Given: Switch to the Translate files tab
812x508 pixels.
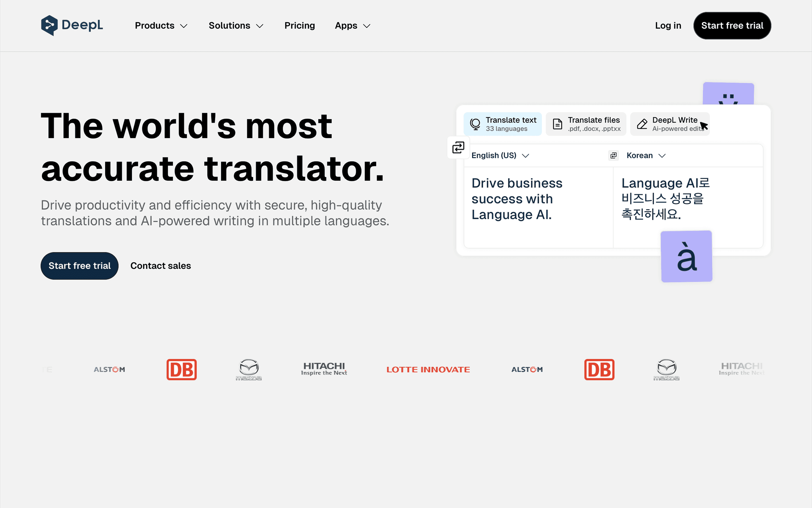Looking at the screenshot, I should [x=586, y=124].
